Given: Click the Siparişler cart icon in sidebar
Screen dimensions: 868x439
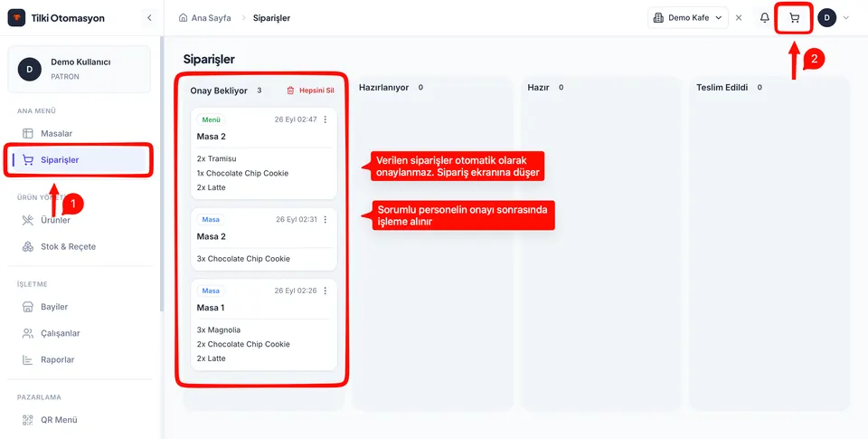Looking at the screenshot, I should [28, 160].
